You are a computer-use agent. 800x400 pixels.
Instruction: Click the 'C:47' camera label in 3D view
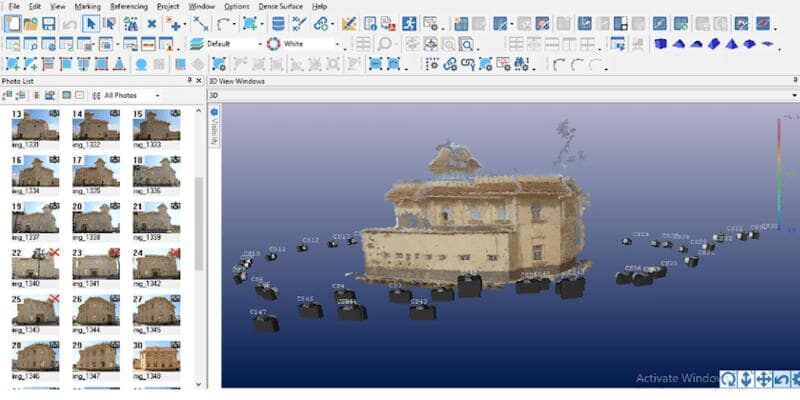(x=258, y=311)
